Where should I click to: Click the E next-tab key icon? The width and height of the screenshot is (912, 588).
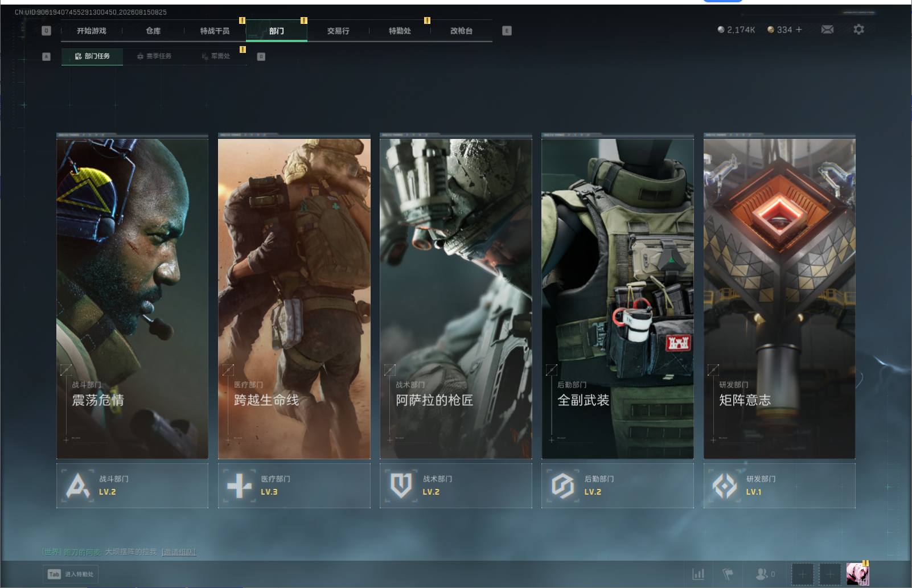pos(507,31)
